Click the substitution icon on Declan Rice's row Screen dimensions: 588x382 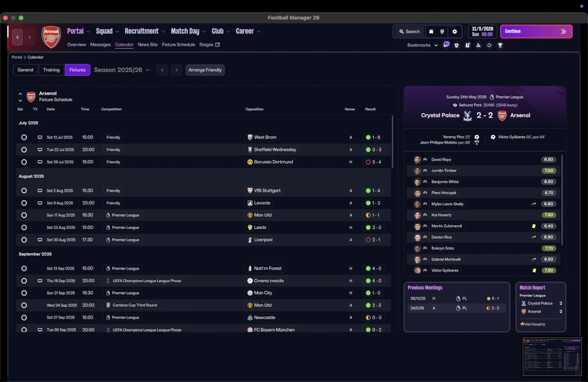pyautogui.click(x=534, y=237)
